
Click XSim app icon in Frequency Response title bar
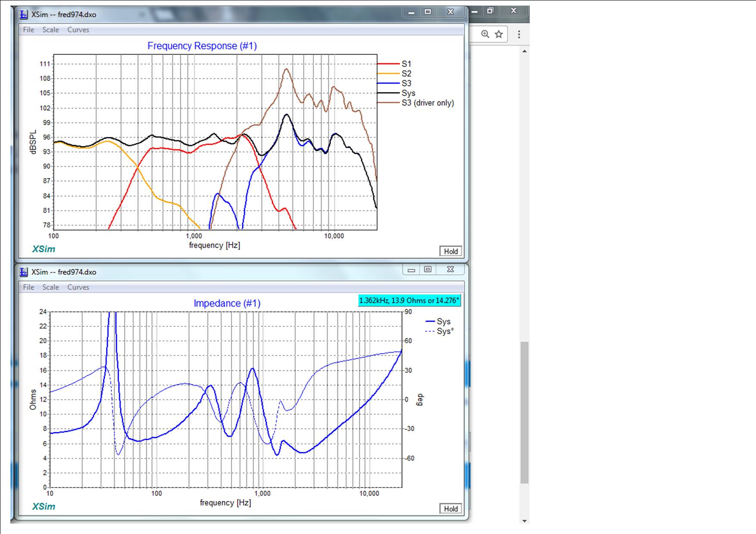24,15
